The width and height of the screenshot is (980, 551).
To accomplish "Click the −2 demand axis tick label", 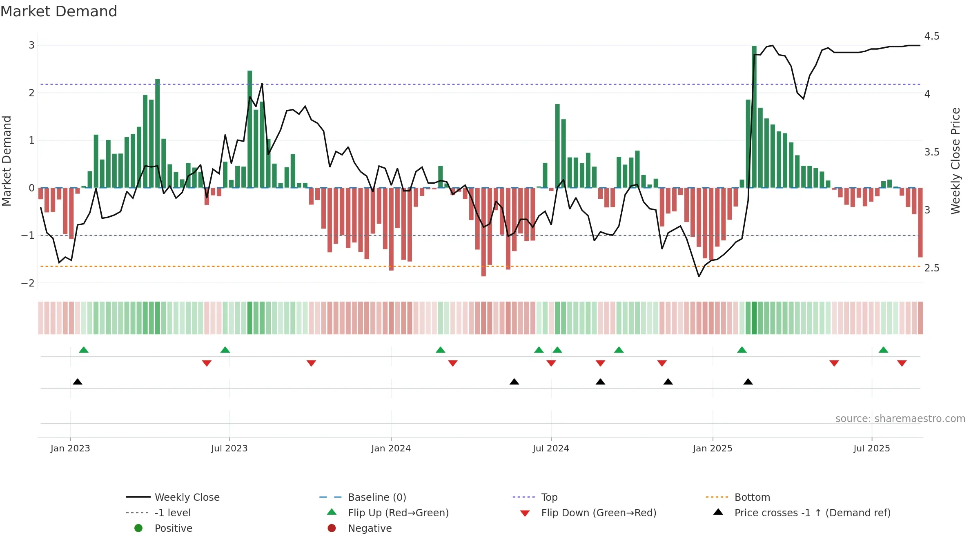I will (28, 283).
